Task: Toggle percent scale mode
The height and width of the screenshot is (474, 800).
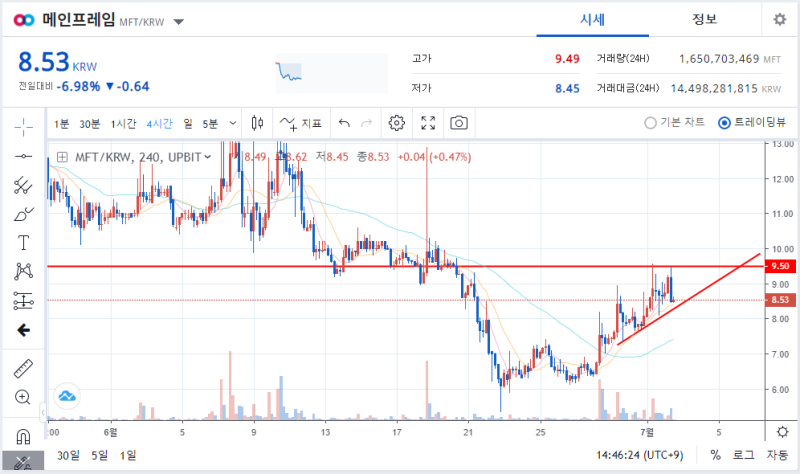Action: pos(715,455)
